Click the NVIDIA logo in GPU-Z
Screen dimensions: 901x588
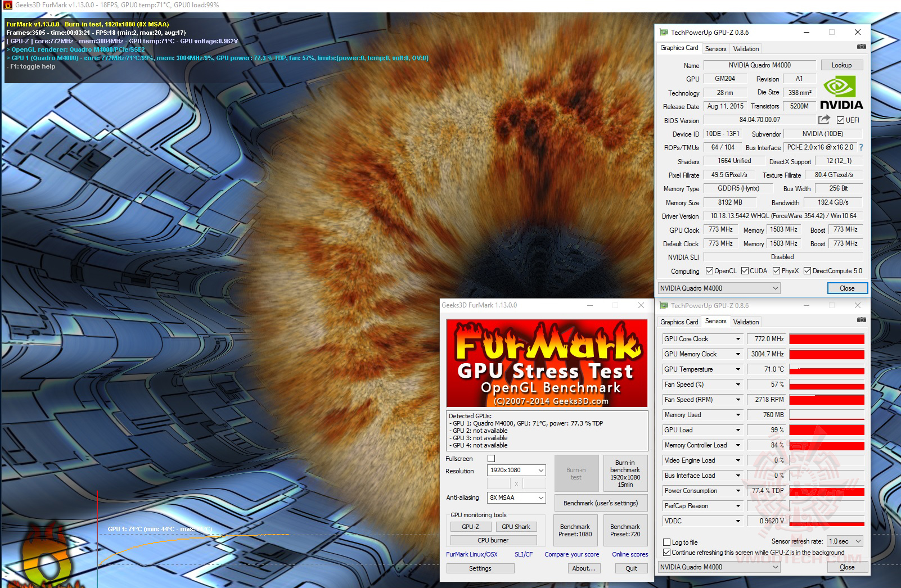tap(841, 93)
